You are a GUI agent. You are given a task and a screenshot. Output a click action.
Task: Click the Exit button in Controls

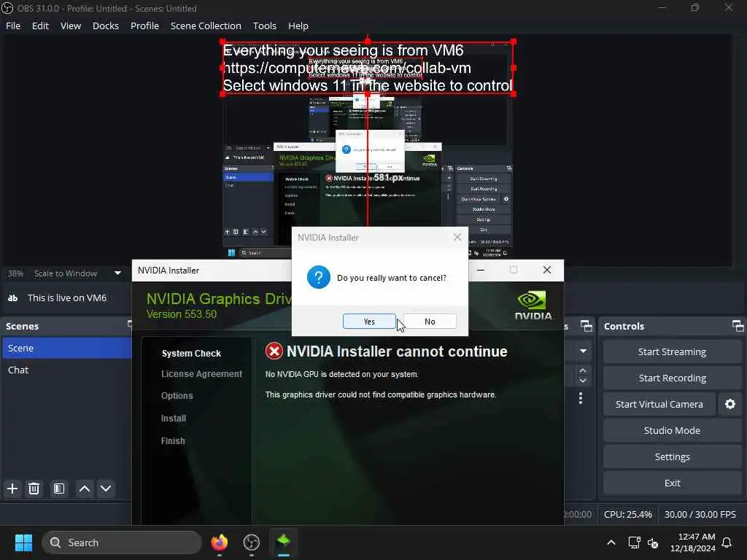coord(672,483)
